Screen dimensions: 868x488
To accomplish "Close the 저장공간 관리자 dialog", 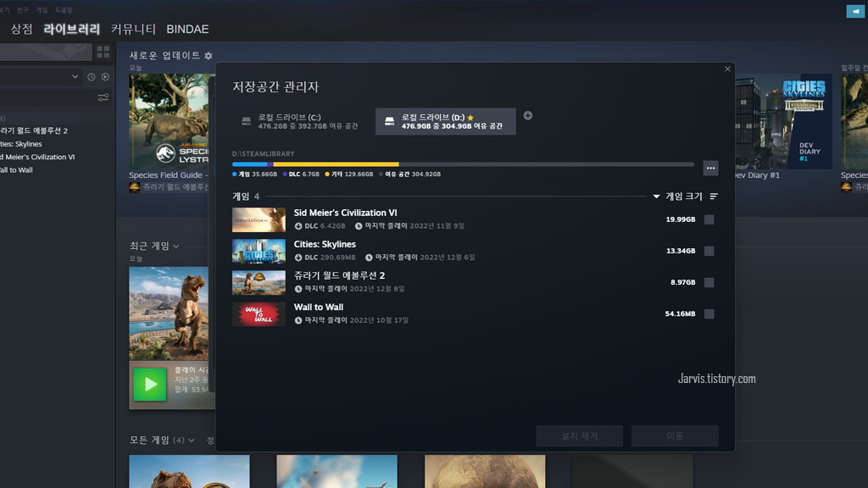I will point(727,69).
